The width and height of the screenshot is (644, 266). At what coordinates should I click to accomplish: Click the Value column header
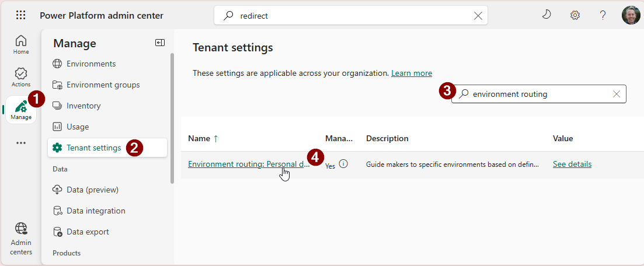563,139
